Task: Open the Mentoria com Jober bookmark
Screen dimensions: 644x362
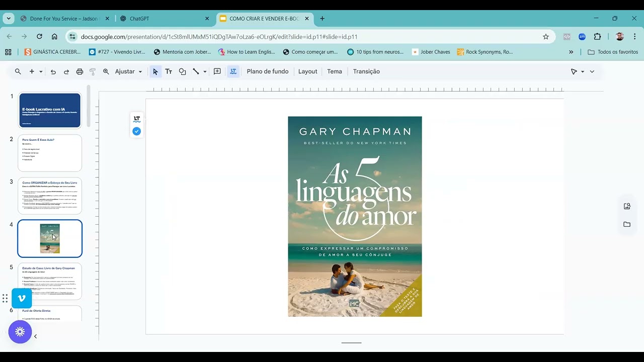Action: point(183,52)
